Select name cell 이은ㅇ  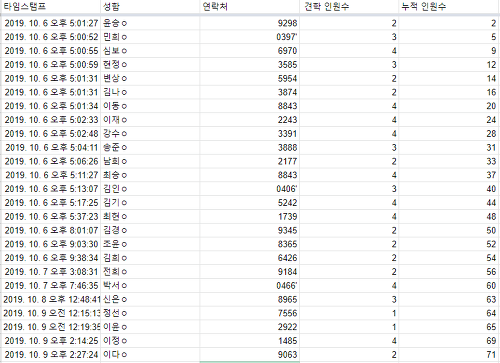point(150,327)
